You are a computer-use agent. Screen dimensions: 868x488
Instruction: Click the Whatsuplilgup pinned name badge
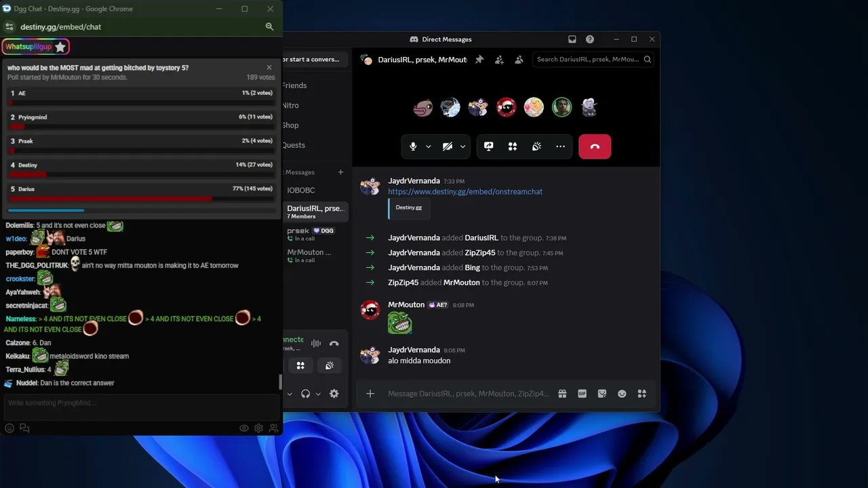[x=28, y=47]
